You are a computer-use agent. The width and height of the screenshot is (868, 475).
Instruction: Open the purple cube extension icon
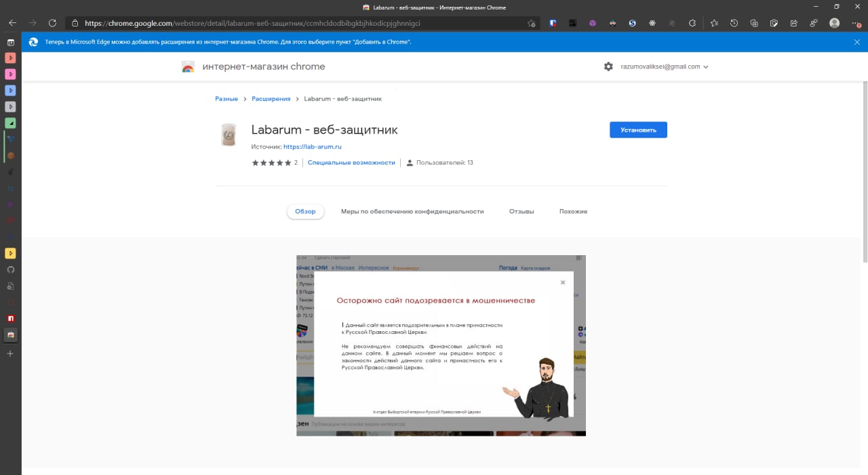click(x=592, y=23)
